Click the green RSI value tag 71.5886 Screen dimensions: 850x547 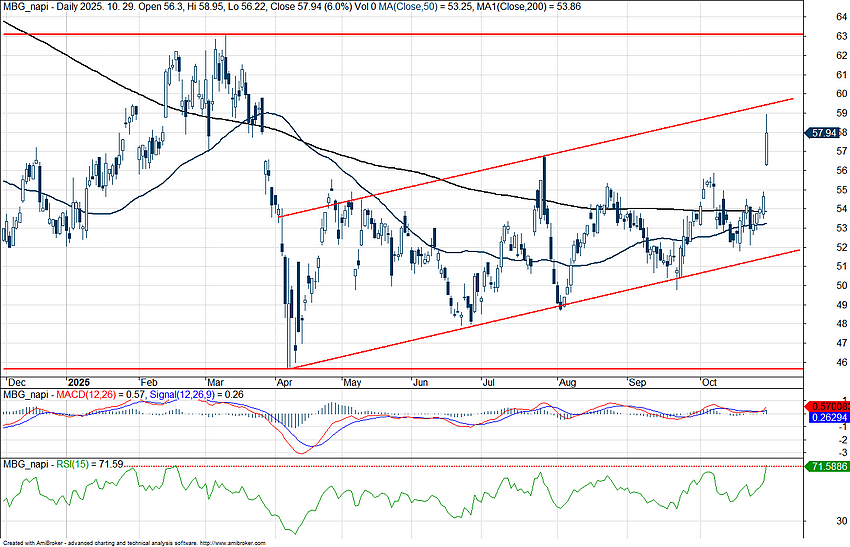coord(827,466)
